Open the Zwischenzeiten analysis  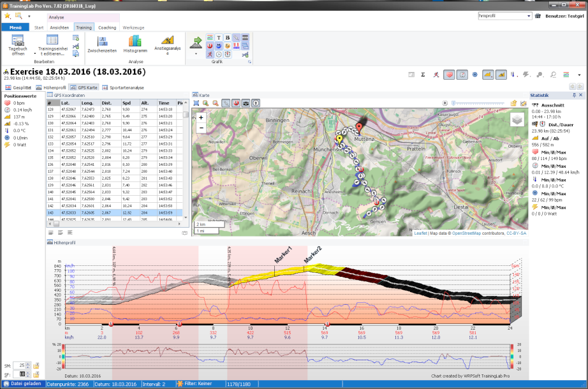[x=102, y=45]
